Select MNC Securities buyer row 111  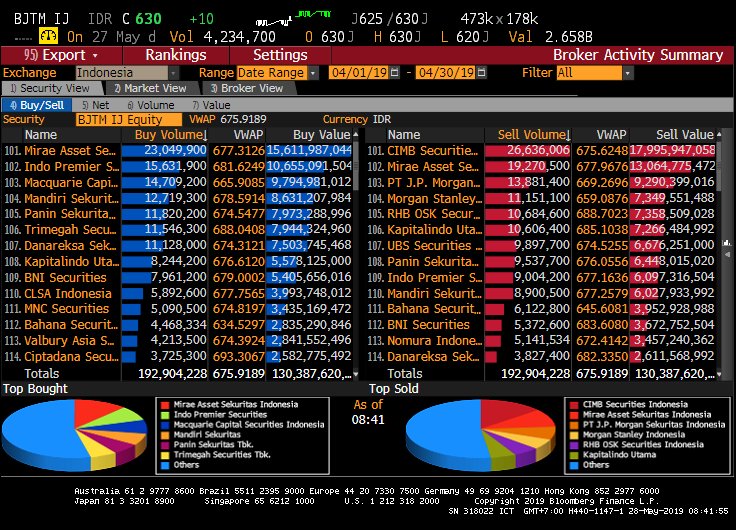(x=177, y=309)
